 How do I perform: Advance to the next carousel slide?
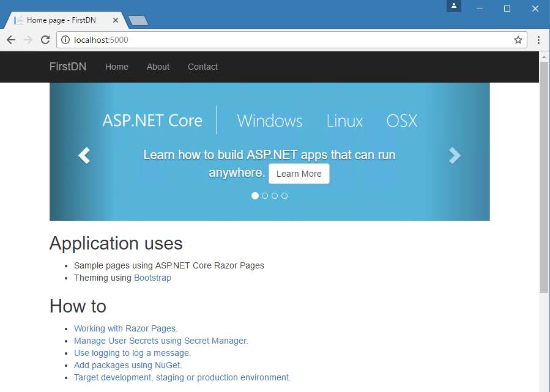(x=455, y=156)
